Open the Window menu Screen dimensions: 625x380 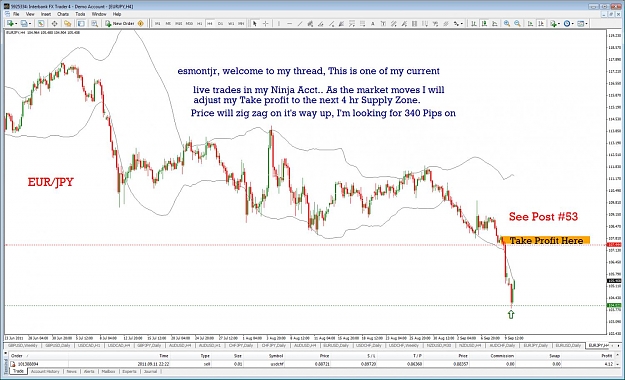99,14
